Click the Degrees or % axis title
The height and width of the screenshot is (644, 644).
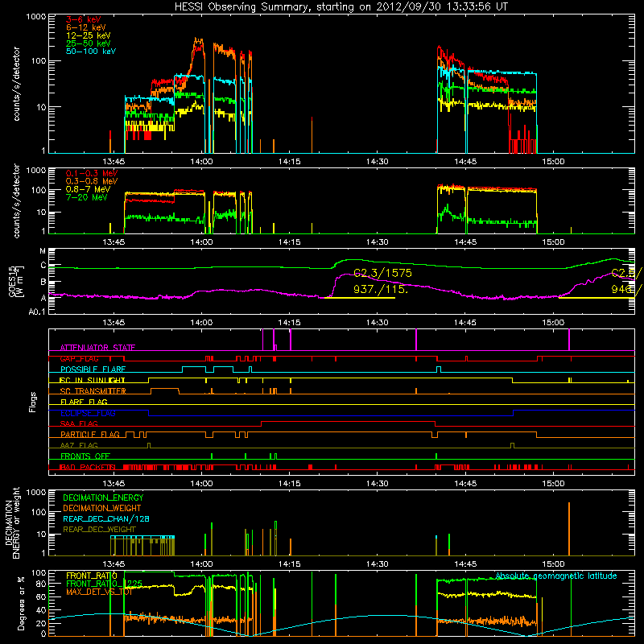(21, 603)
